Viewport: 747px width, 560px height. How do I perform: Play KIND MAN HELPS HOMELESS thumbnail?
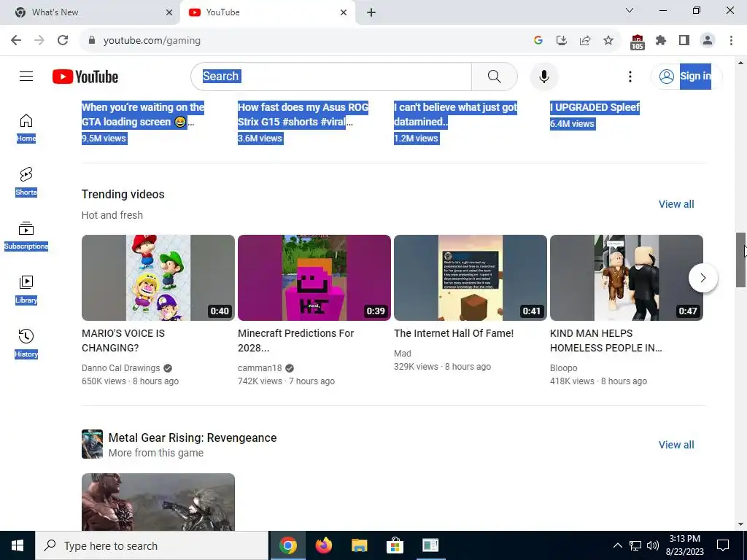click(x=627, y=278)
